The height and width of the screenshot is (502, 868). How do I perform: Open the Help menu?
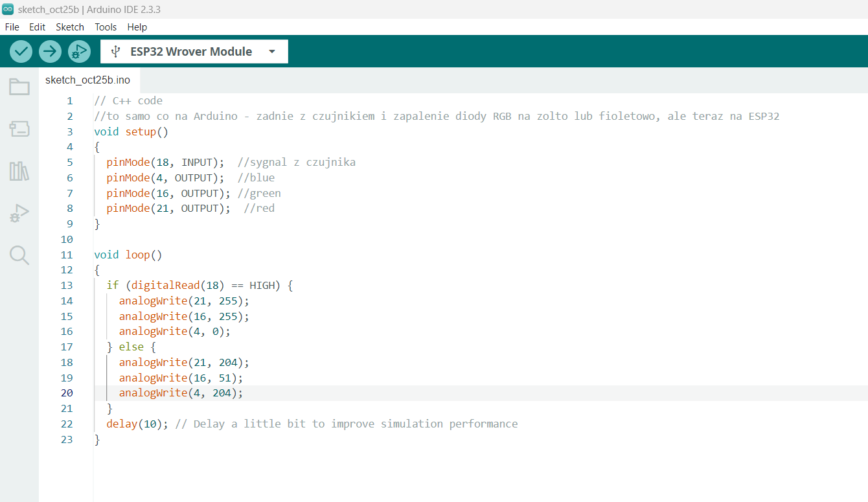137,27
